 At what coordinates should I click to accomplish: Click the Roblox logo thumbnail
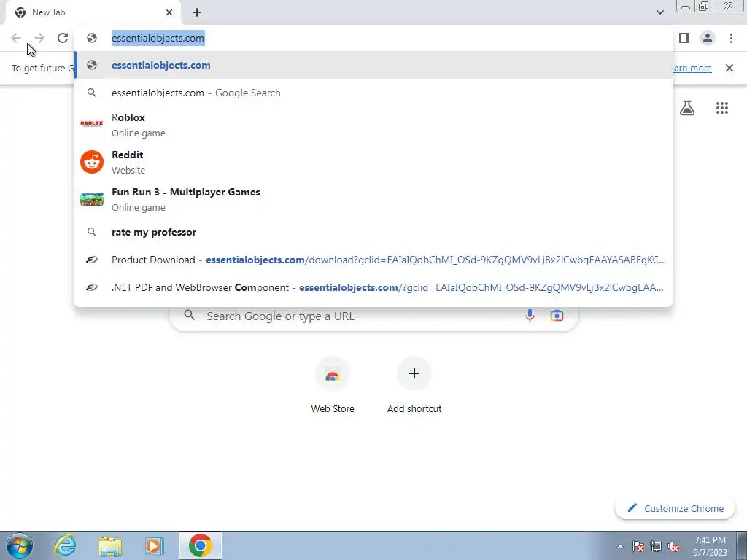click(x=91, y=124)
